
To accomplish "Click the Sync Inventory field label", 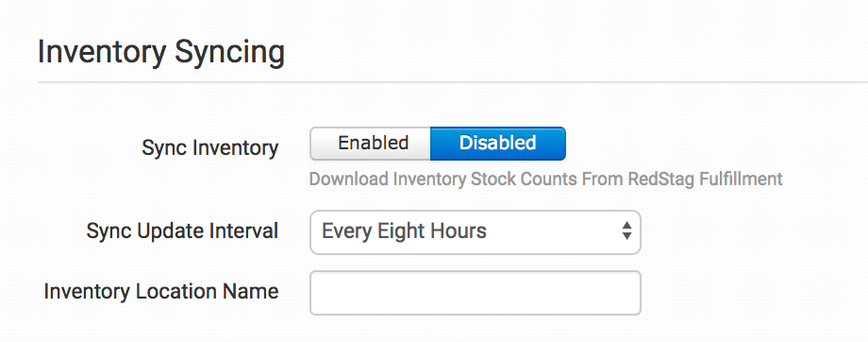I will click(209, 148).
